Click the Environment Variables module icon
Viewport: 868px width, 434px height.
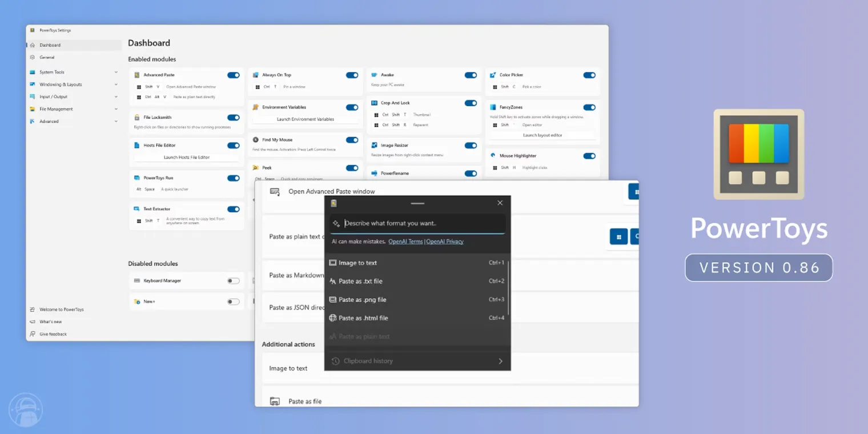click(x=256, y=107)
